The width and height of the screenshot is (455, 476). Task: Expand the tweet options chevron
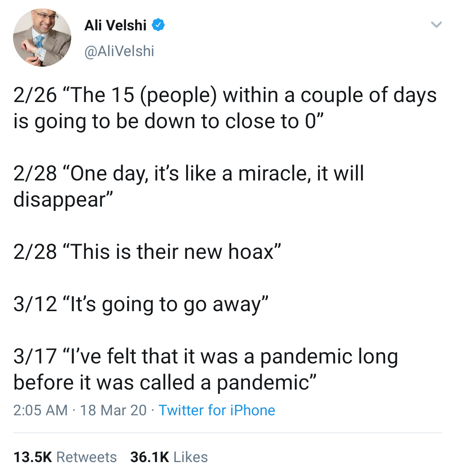tap(436, 24)
